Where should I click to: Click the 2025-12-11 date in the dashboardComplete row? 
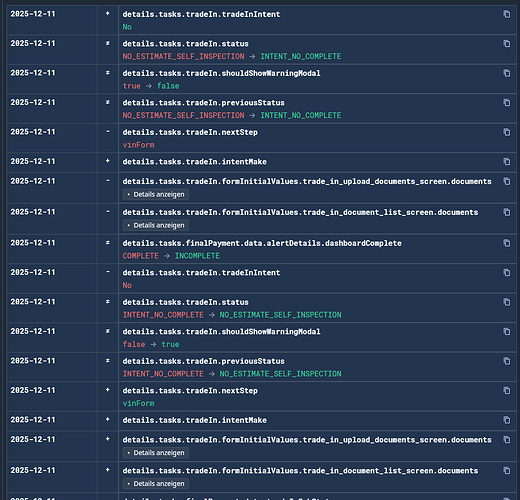click(33, 243)
